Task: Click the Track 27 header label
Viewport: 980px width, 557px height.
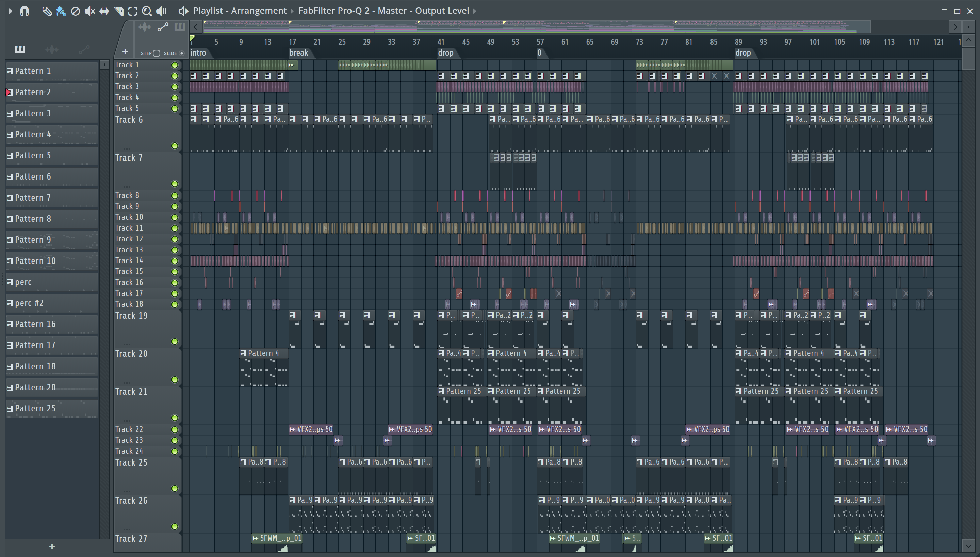Action: pos(131,539)
